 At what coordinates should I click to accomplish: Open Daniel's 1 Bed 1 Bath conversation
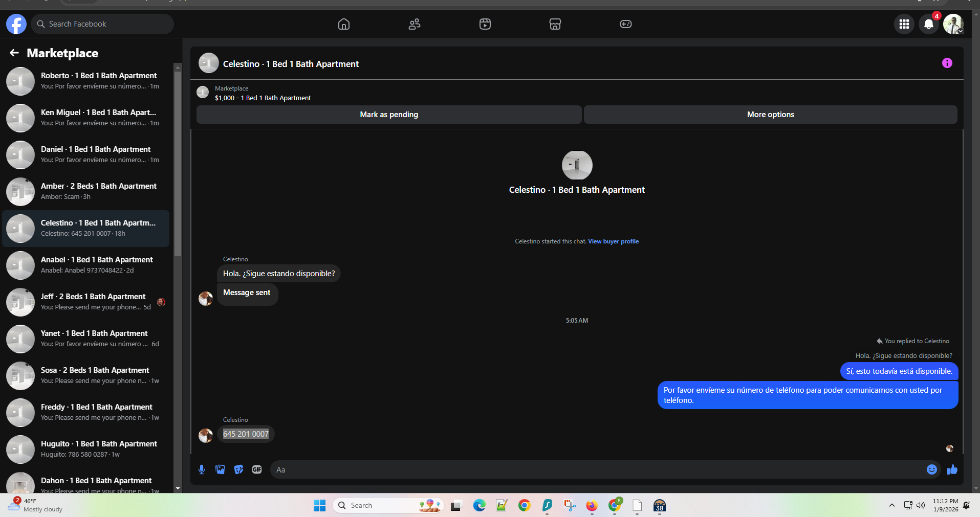click(x=86, y=155)
